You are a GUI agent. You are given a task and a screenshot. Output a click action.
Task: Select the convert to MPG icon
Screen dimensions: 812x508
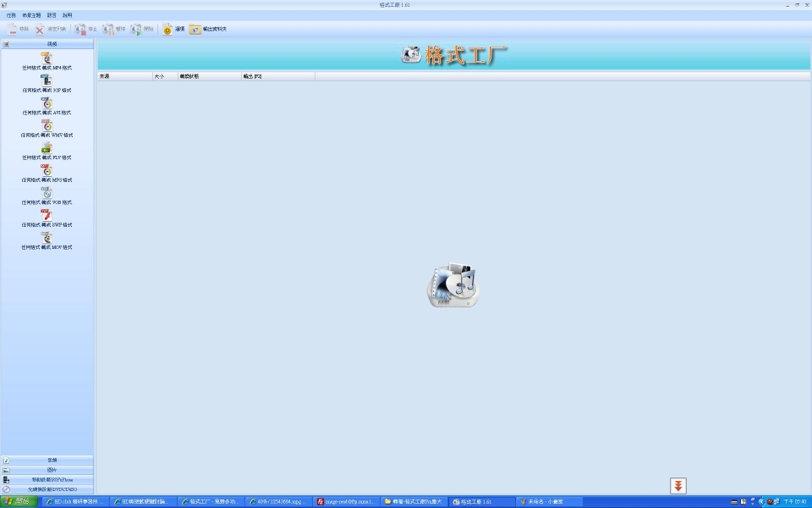pos(47,170)
